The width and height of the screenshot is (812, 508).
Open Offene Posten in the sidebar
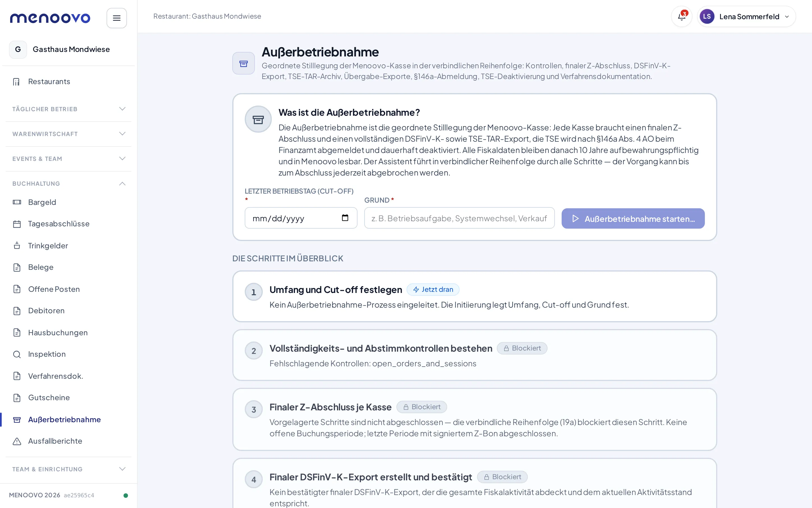69,289
